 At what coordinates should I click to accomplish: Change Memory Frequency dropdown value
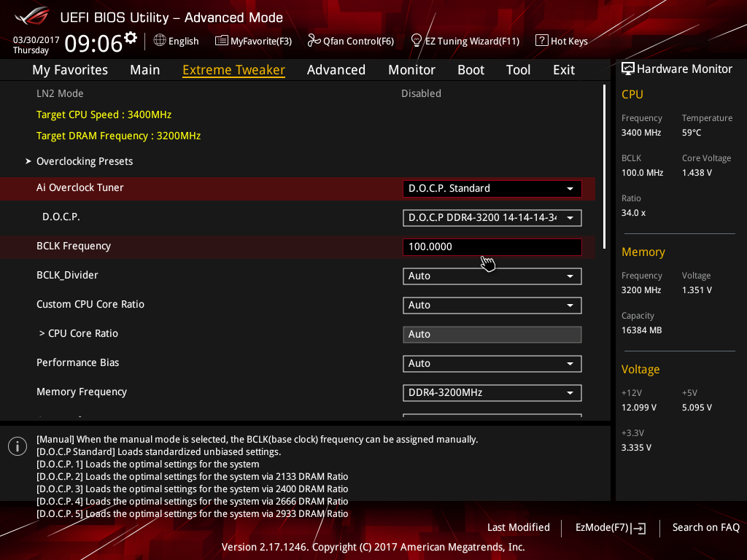pos(492,392)
